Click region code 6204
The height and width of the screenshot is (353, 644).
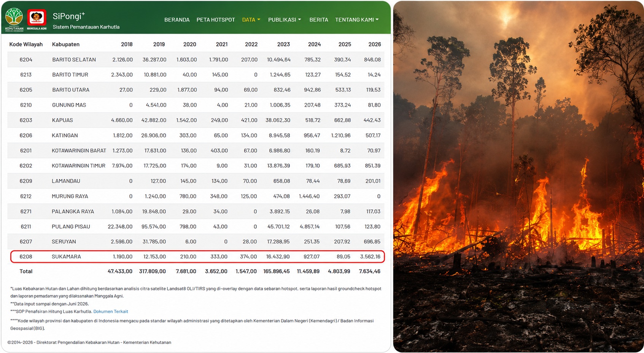pyautogui.click(x=26, y=60)
